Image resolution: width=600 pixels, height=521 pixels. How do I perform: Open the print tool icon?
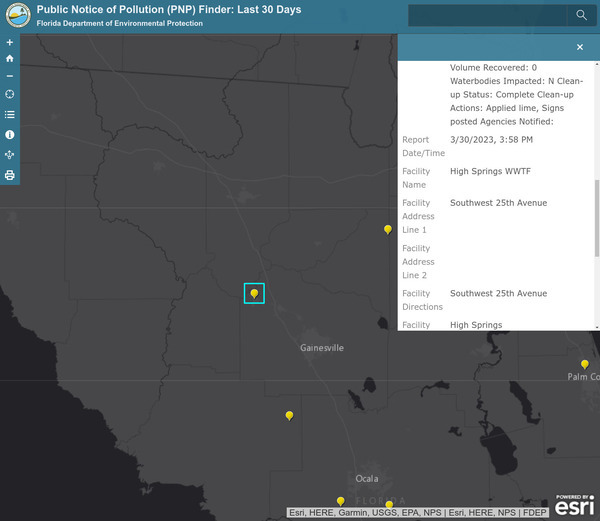[x=10, y=175]
